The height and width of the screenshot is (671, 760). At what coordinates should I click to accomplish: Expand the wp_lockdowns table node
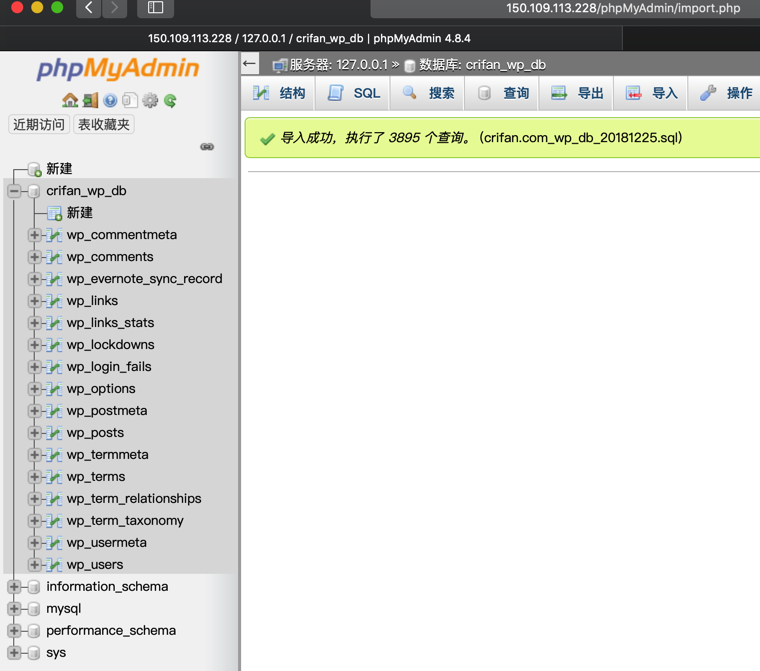click(x=34, y=345)
